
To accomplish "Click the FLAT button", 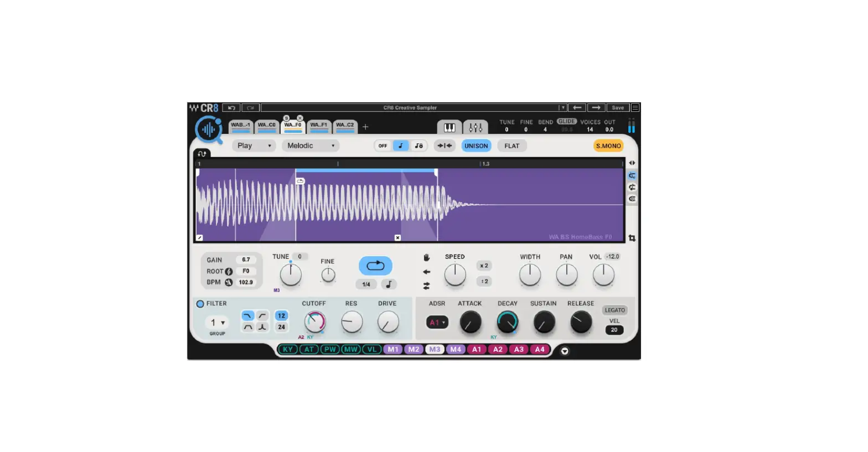I will [x=512, y=146].
